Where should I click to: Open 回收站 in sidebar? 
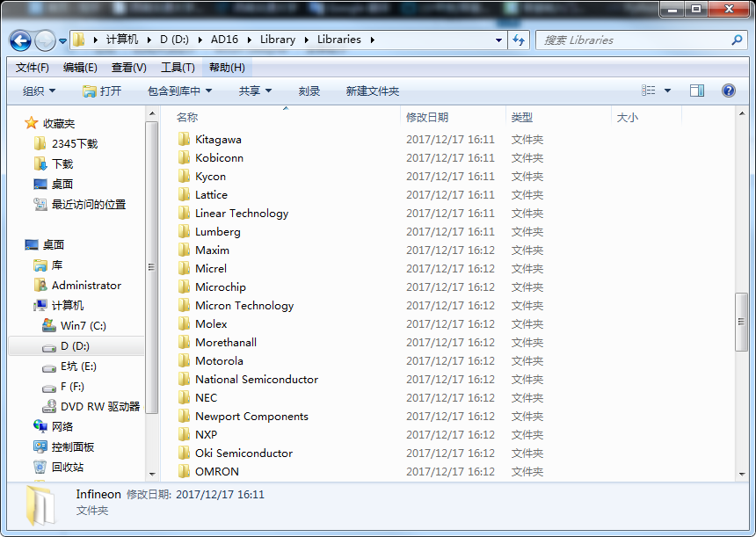(59, 467)
